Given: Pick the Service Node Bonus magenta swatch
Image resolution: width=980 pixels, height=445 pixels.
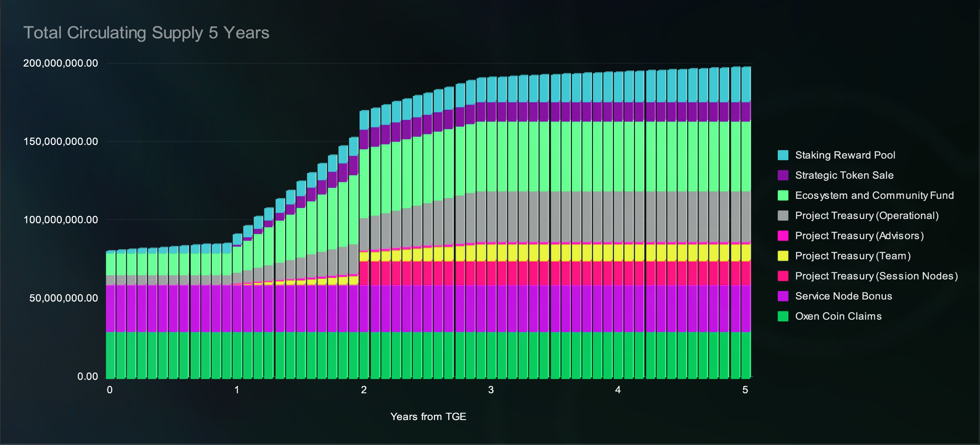Looking at the screenshot, I should pyautogui.click(x=783, y=296).
